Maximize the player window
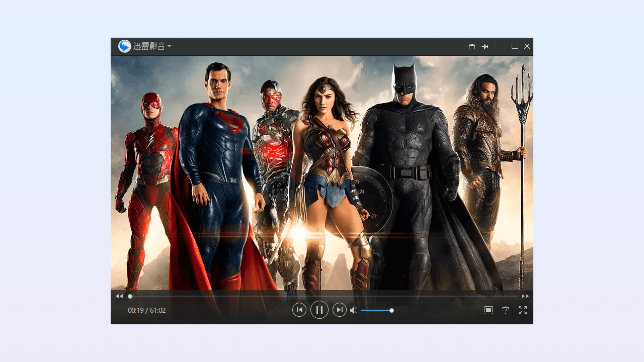The image size is (644, 362). 515,46
